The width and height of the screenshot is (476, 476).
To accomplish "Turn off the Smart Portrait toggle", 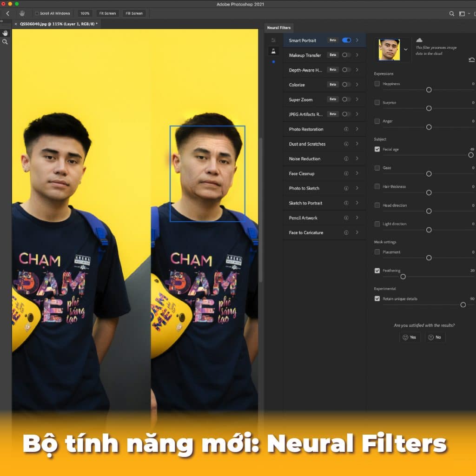I will pyautogui.click(x=346, y=40).
